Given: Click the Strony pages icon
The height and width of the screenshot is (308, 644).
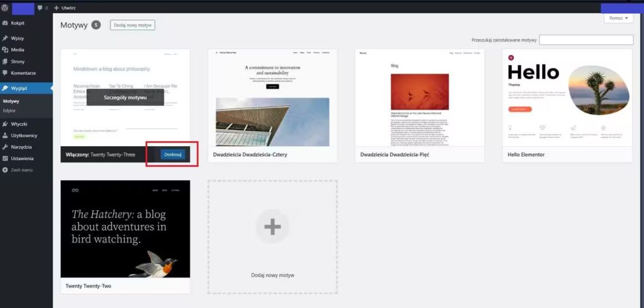Looking at the screenshot, I should click(x=5, y=61).
